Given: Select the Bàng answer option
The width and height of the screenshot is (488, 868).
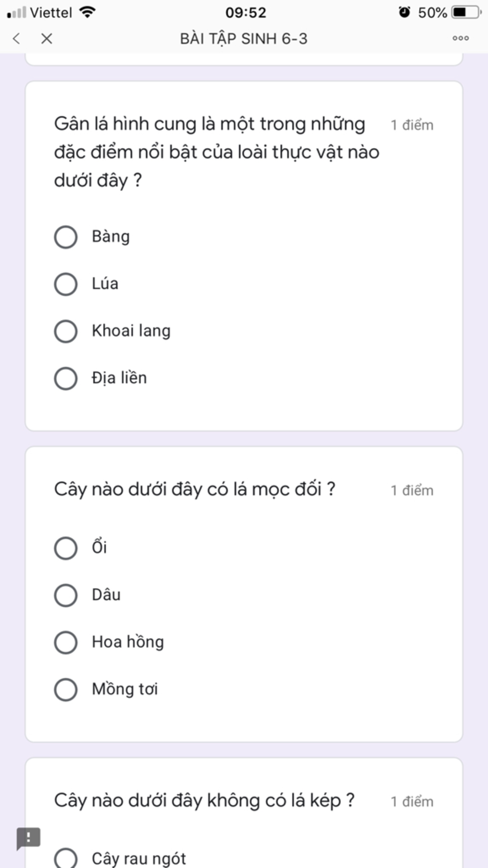Looking at the screenshot, I should pyautogui.click(x=66, y=237).
